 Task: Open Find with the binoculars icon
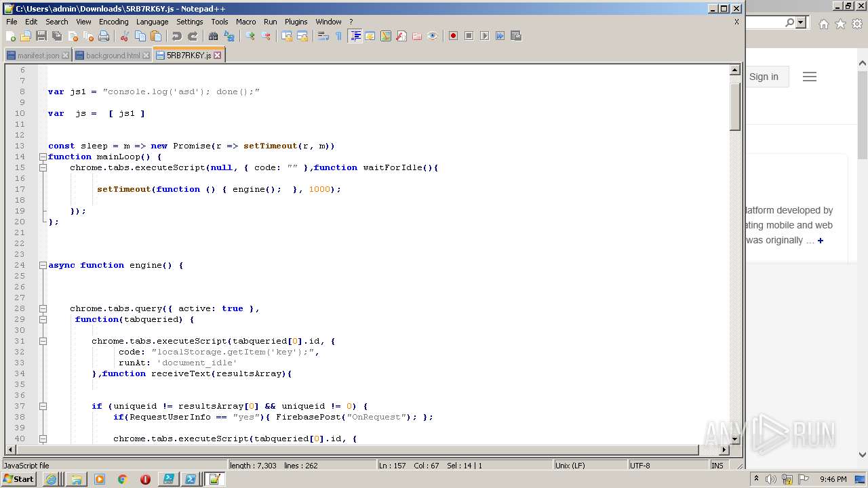214,36
